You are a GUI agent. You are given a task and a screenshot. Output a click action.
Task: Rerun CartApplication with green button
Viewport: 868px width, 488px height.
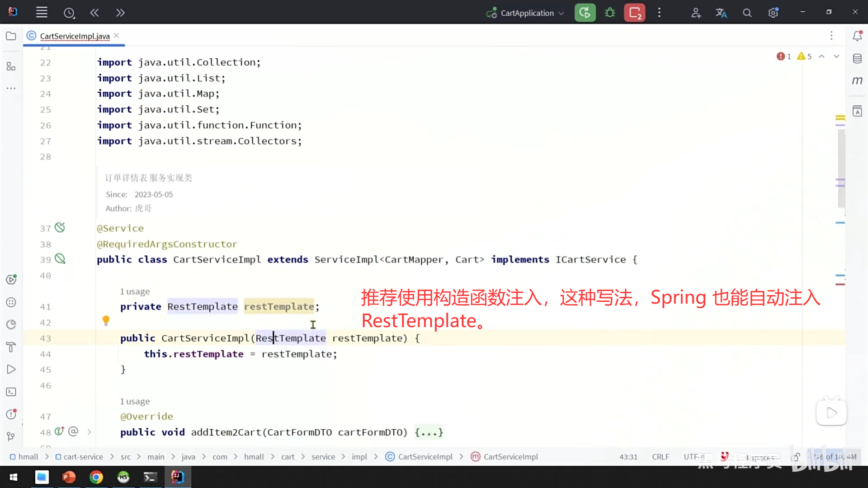pyautogui.click(x=585, y=13)
